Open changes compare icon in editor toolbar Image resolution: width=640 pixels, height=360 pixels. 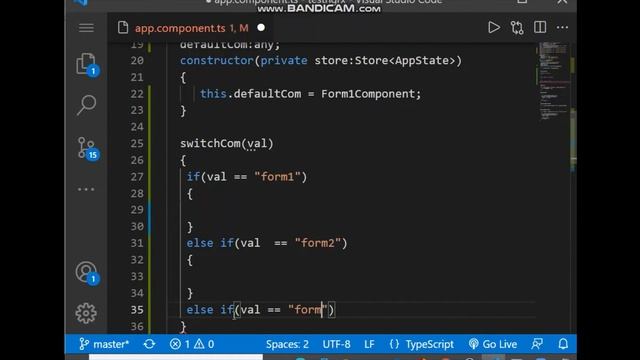point(517,28)
